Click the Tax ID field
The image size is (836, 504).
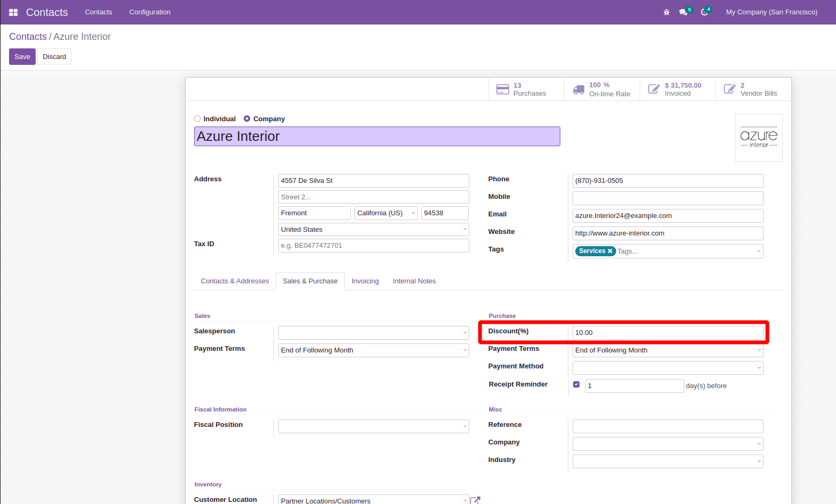pos(374,246)
